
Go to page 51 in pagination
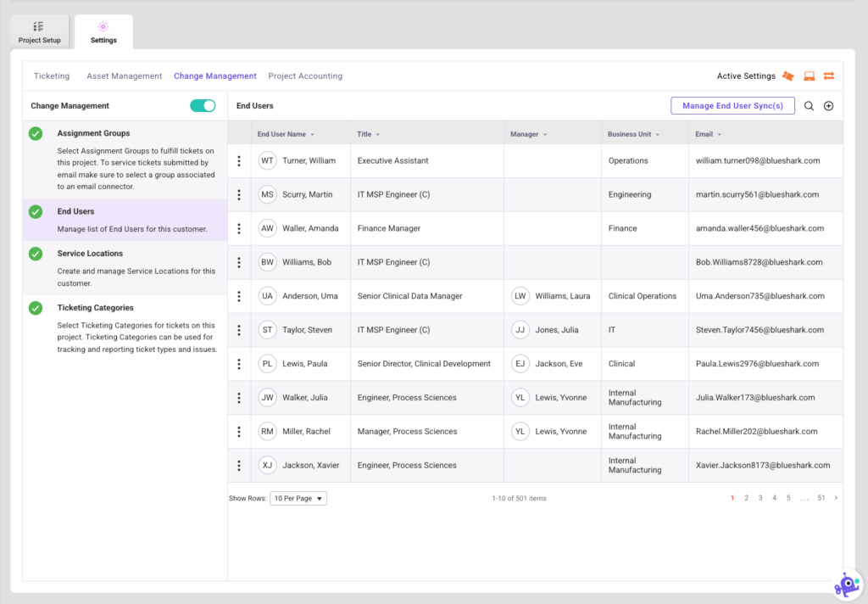pyautogui.click(x=821, y=498)
